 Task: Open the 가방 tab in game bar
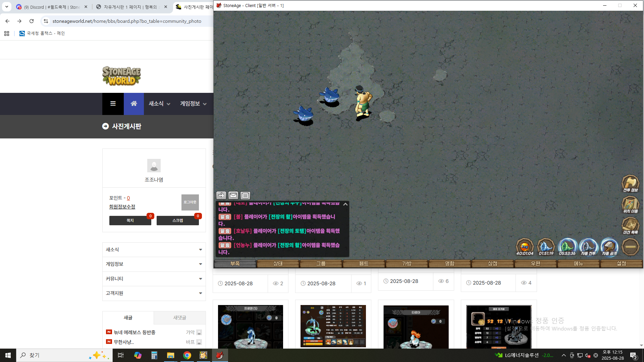tap(407, 264)
